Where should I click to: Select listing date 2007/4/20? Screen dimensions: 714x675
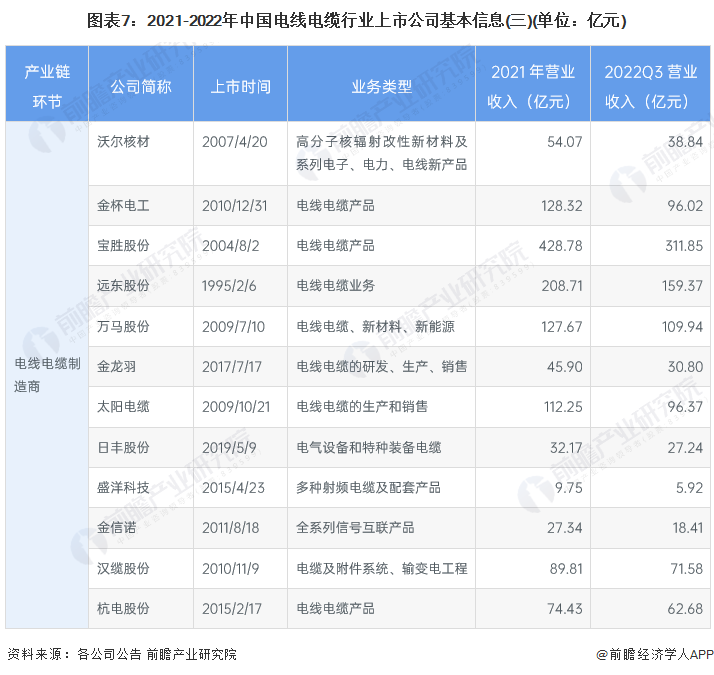pos(235,142)
